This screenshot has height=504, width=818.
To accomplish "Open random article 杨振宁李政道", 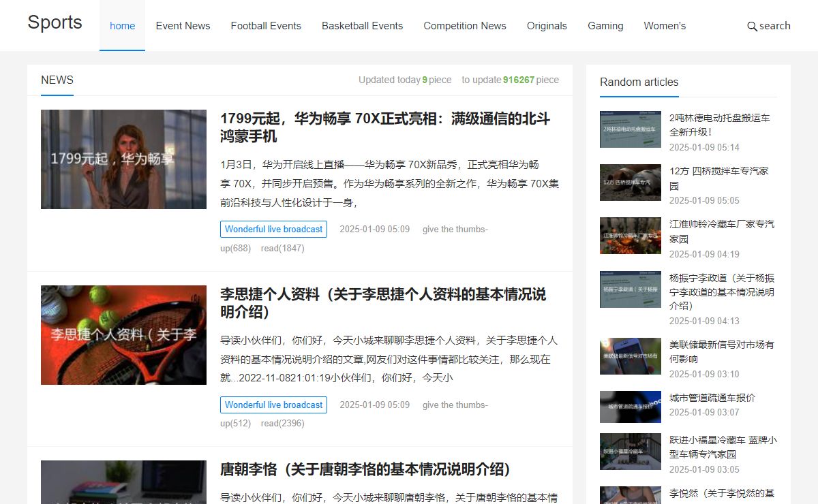I will pyautogui.click(x=722, y=292).
